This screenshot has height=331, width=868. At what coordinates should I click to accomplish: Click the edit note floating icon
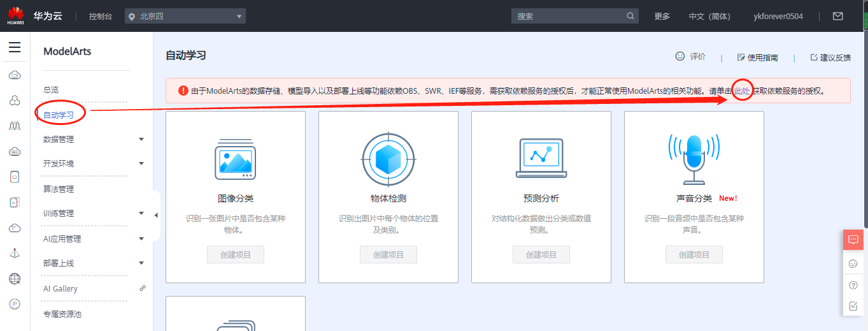click(x=853, y=306)
